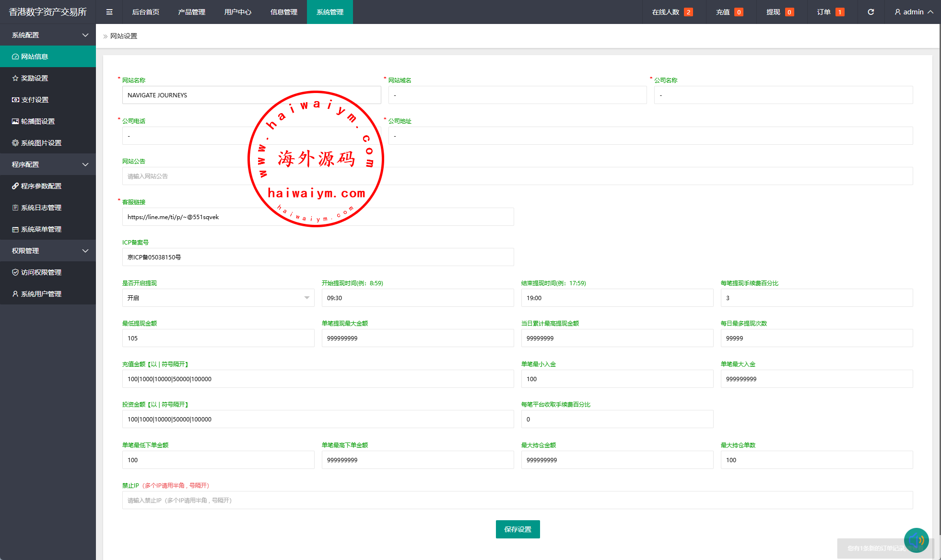Open 系统用户管理 user icon item
This screenshot has width=941, height=560.
coord(41,294)
